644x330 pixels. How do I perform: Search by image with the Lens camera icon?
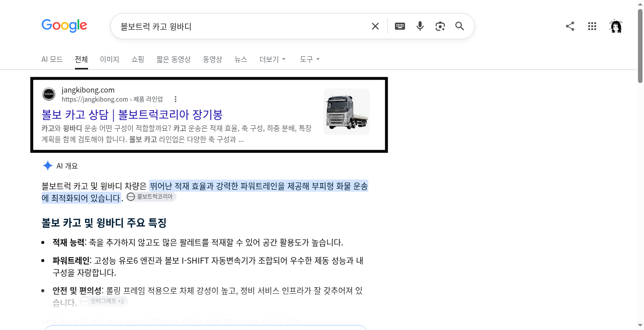pyautogui.click(x=440, y=26)
